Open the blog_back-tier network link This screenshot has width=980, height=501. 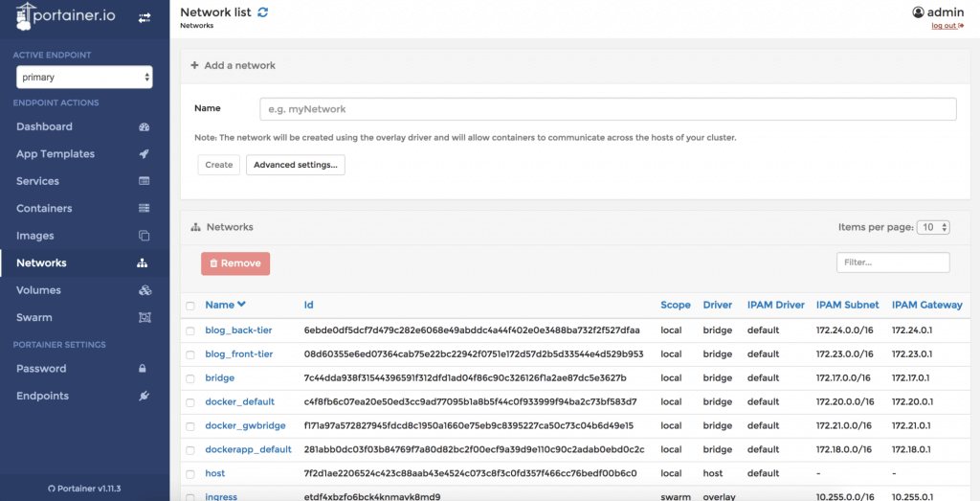pyautogui.click(x=238, y=330)
